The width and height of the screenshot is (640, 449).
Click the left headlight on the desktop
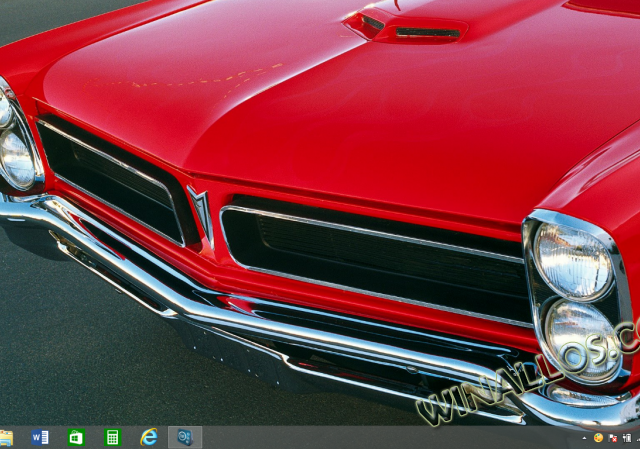click(15, 157)
